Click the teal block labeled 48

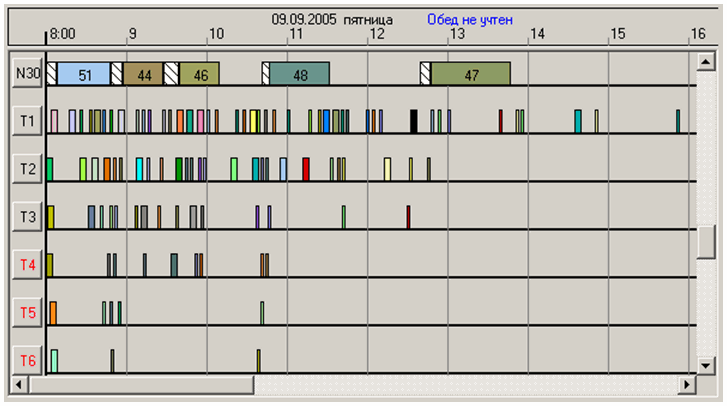click(x=300, y=74)
